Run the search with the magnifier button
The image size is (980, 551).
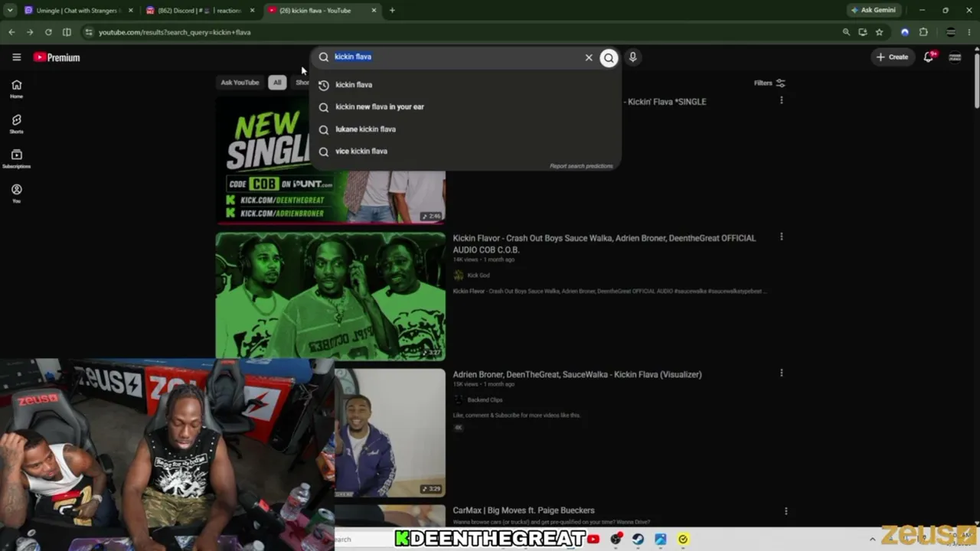pyautogui.click(x=609, y=57)
